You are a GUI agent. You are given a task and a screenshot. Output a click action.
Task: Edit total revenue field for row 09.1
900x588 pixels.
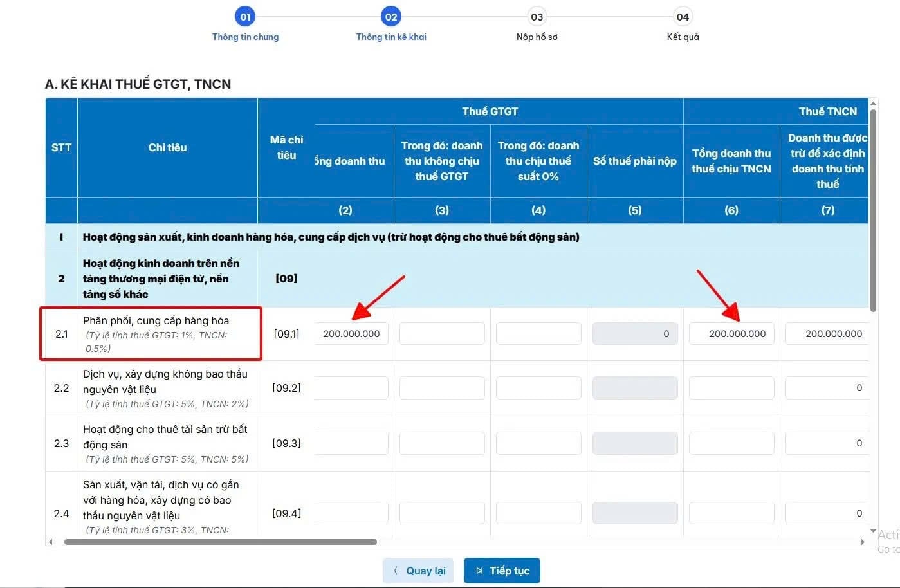tap(351, 334)
